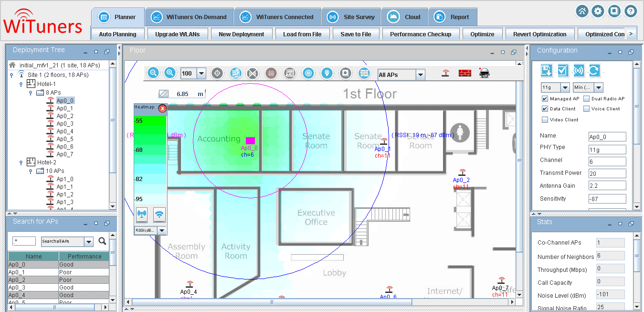This screenshot has height=312, width=644.
Task: Click the refresh icon in Configuration
Action: (x=594, y=71)
